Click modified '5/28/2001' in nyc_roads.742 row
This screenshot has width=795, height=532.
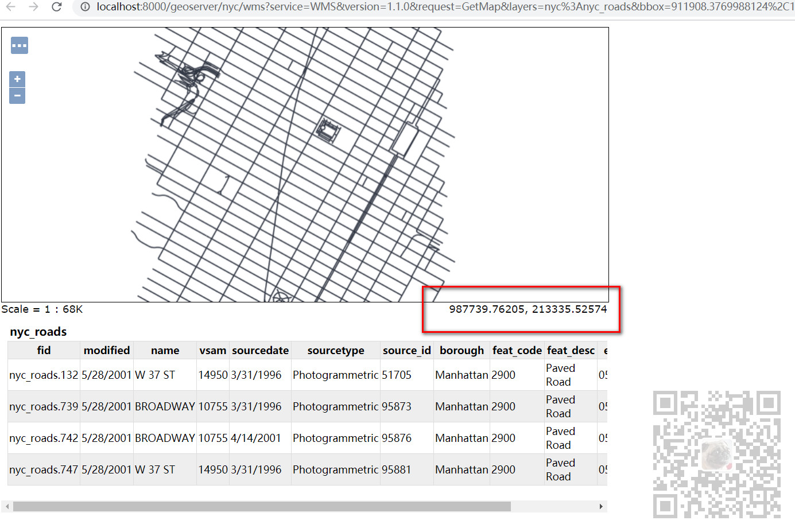pyautogui.click(x=107, y=438)
